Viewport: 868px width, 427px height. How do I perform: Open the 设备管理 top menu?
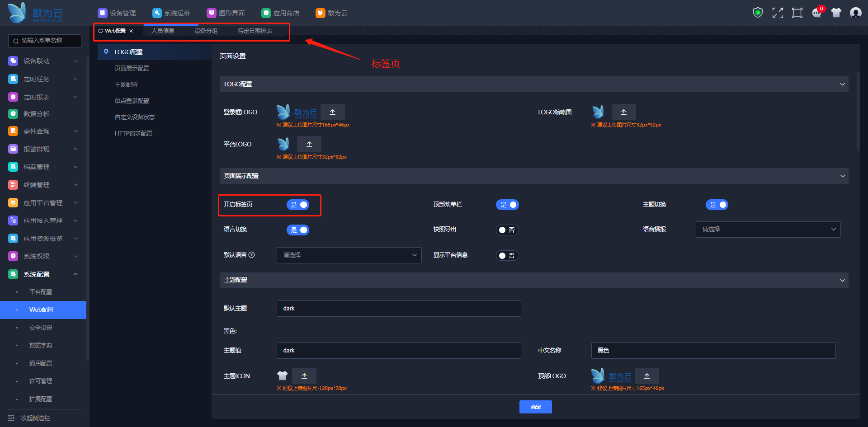[117, 13]
